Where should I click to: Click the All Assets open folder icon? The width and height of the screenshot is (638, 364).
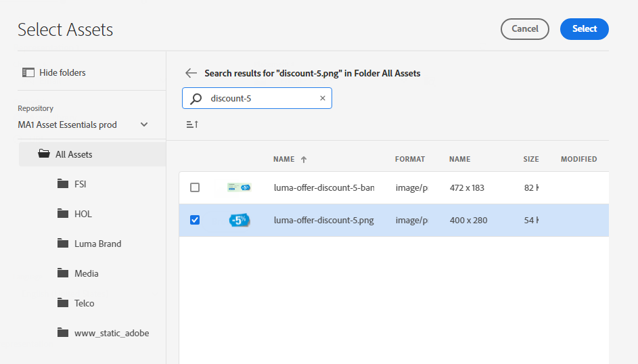(43, 154)
